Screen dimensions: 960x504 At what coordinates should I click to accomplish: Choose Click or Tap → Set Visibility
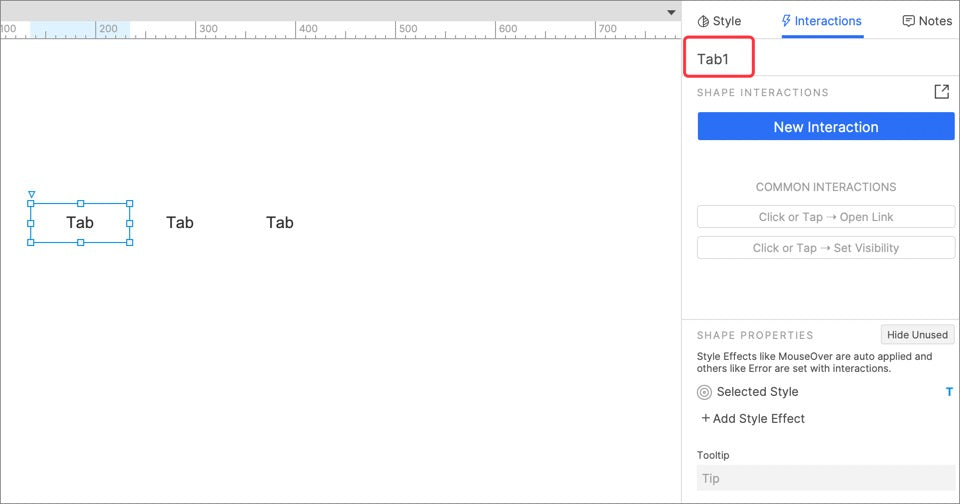tap(825, 248)
